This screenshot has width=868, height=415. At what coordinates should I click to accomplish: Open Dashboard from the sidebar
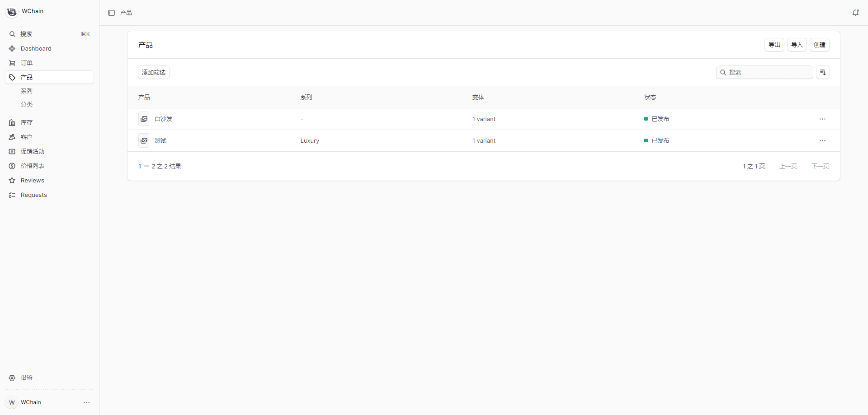(x=36, y=49)
